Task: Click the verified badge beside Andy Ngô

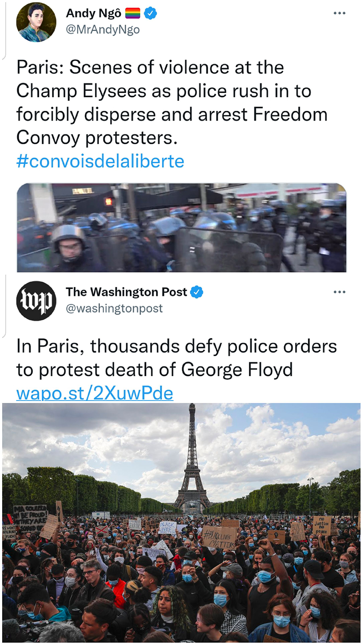Action: pyautogui.click(x=150, y=14)
